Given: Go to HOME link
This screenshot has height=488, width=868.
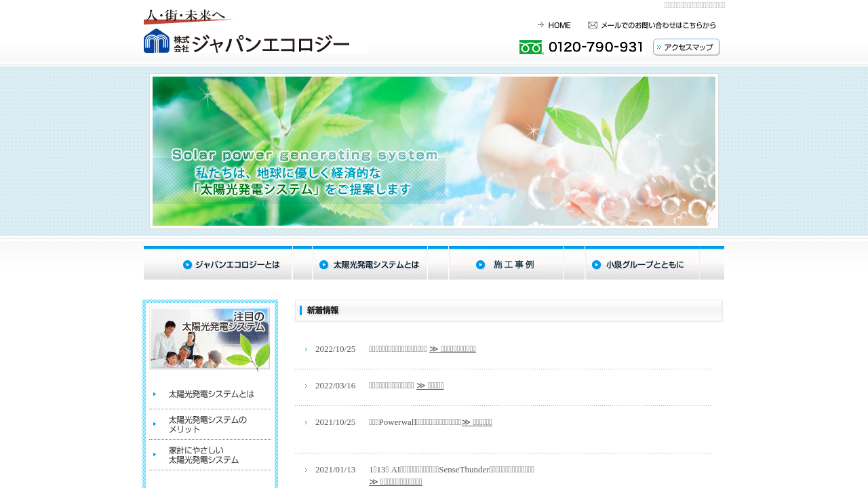Looking at the screenshot, I should 559,25.
